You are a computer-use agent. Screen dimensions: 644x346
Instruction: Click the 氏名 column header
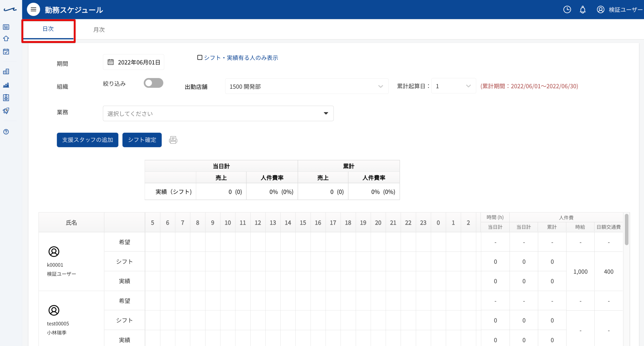point(71,223)
